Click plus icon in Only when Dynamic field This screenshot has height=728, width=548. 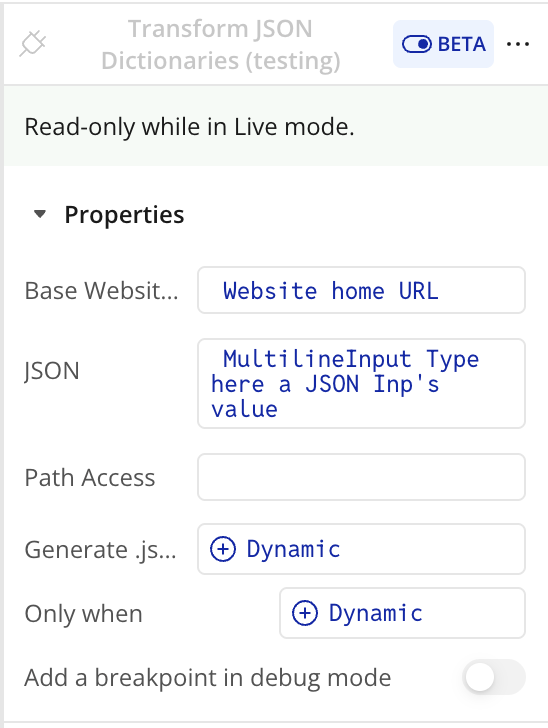point(305,613)
